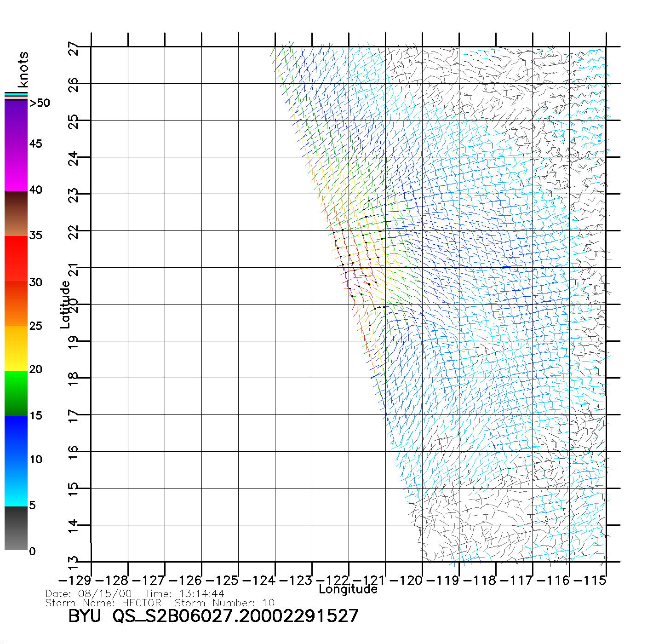
Task: Pick the gray 0–5 knot legend band
Action: click(16, 528)
